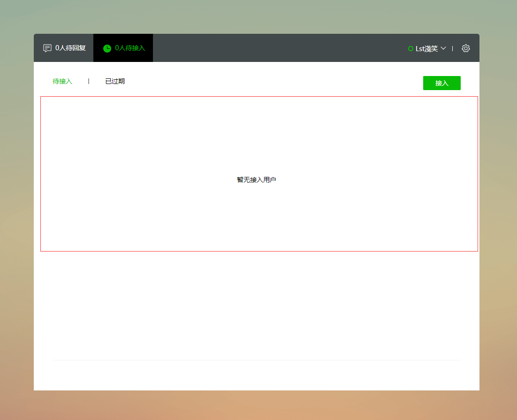The width and height of the screenshot is (517, 420).
Task: Click the empty dark header bar area
Action: click(281, 48)
